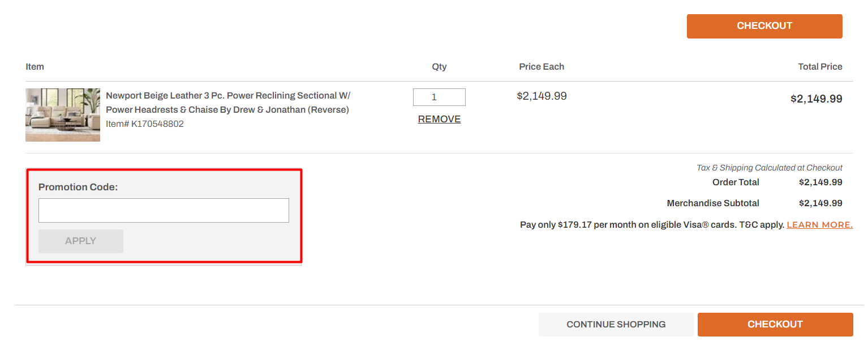Click the Merchandise Subtotal label
This screenshot has width=868, height=345.
coord(713,203)
